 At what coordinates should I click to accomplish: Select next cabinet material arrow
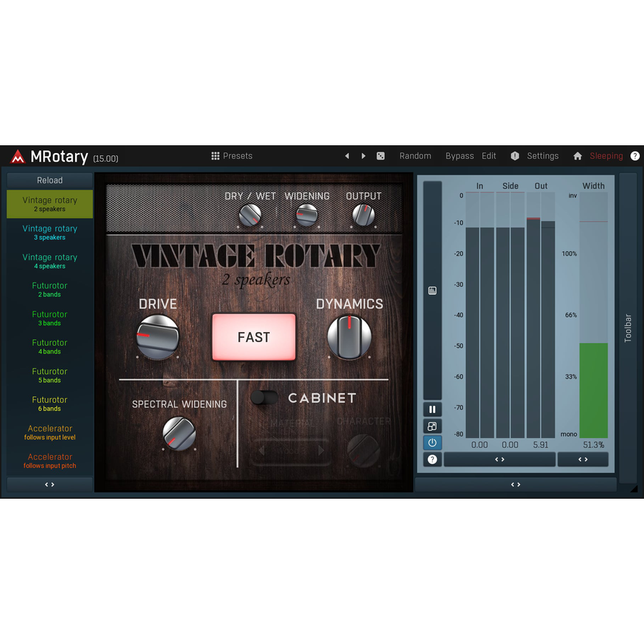coord(321,451)
